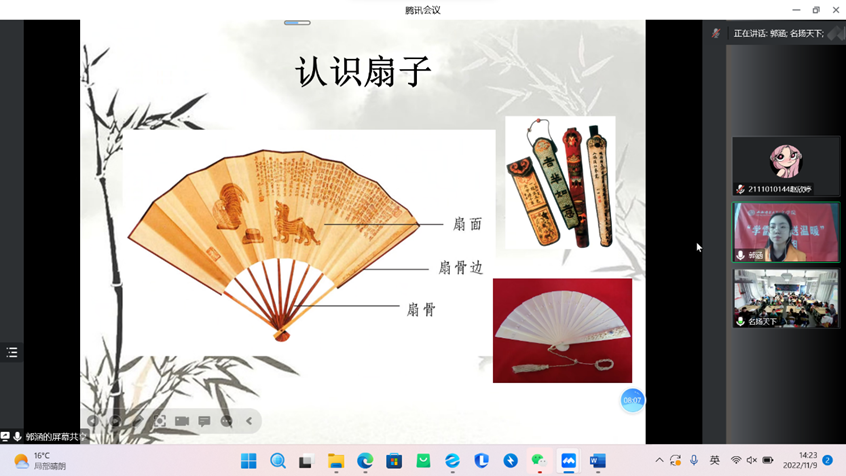Viewport: 846px width, 476px height.
Task: Expand hidden system tray icons chevron
Action: pos(659,461)
